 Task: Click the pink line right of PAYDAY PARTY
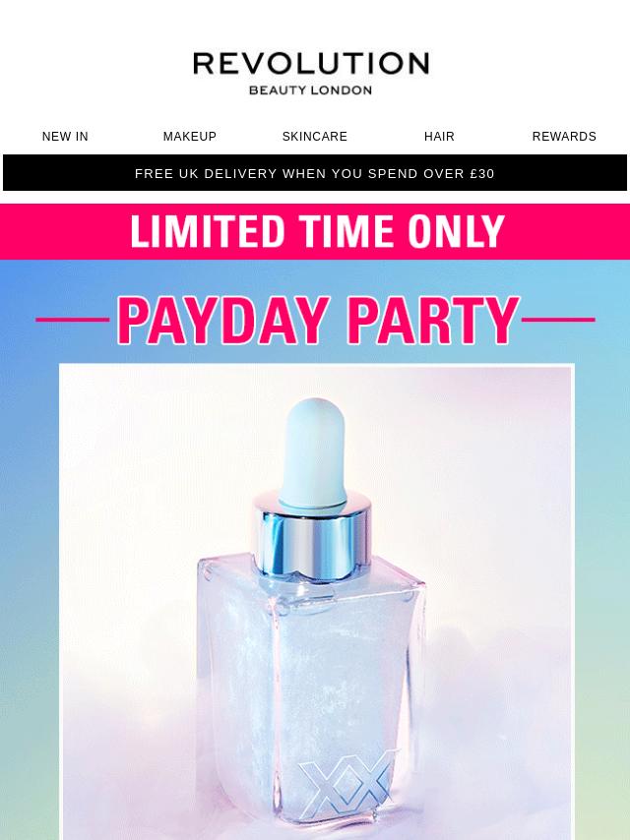(558, 320)
